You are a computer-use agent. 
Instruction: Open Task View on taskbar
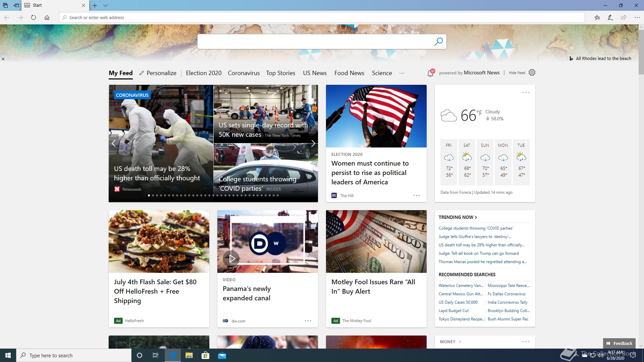tap(156, 355)
